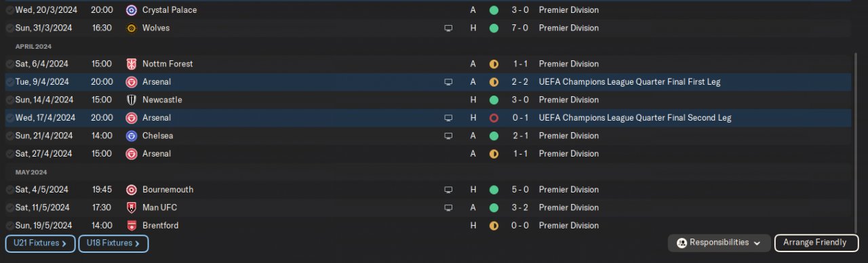Image resolution: width=868 pixels, height=263 pixels.
Task: Click the Wolves club badge icon
Action: [x=131, y=28]
